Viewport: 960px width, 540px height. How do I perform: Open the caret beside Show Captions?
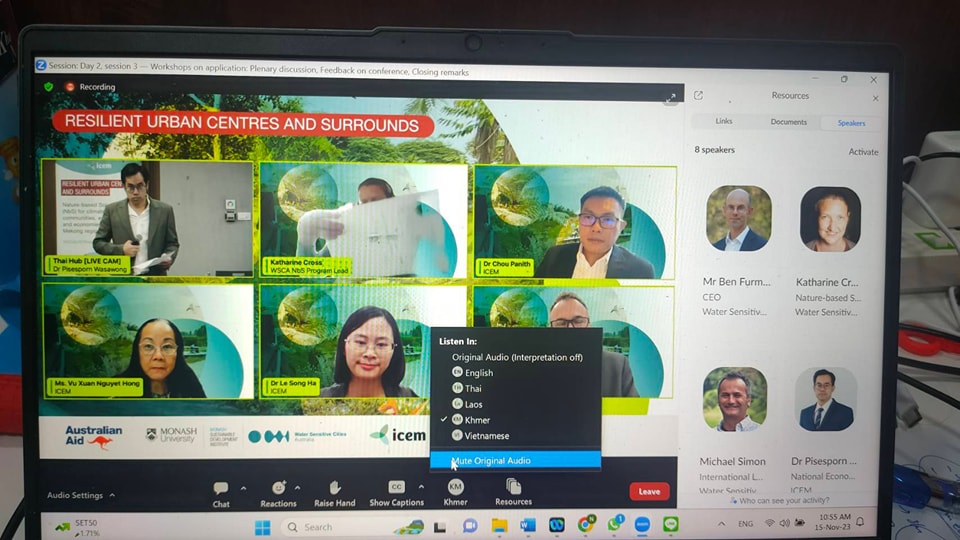421,488
